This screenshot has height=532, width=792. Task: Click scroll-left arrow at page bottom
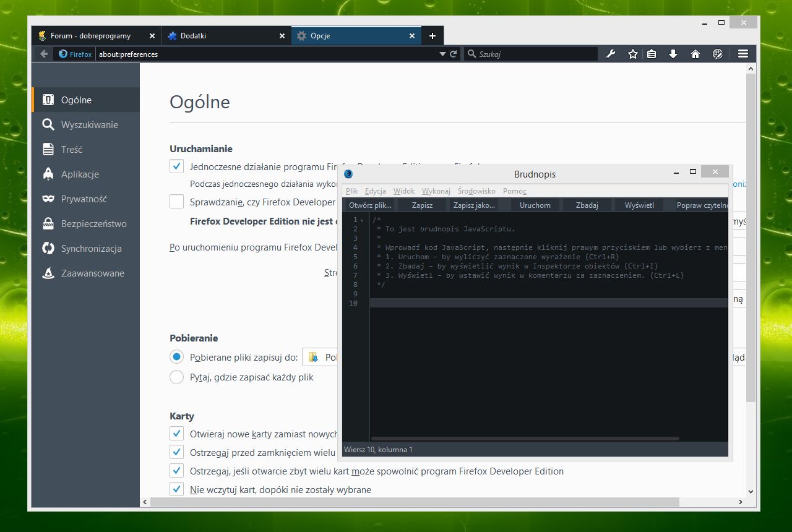tap(145, 502)
